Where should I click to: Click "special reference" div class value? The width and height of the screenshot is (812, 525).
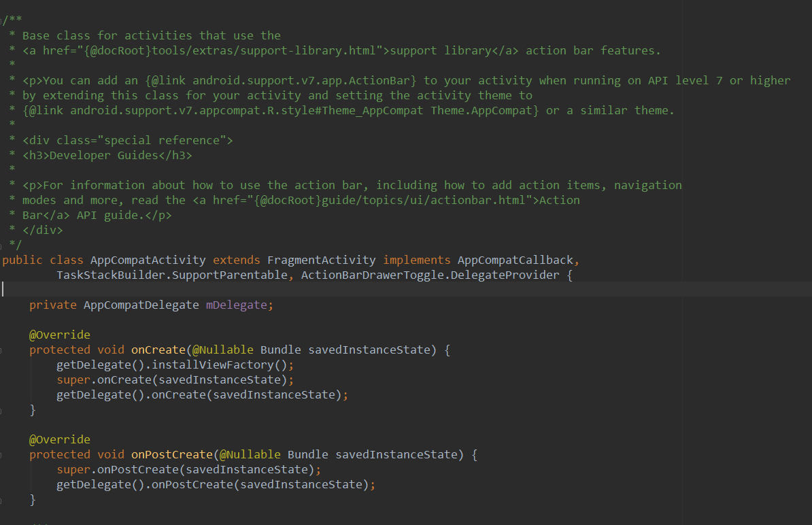tap(162, 140)
